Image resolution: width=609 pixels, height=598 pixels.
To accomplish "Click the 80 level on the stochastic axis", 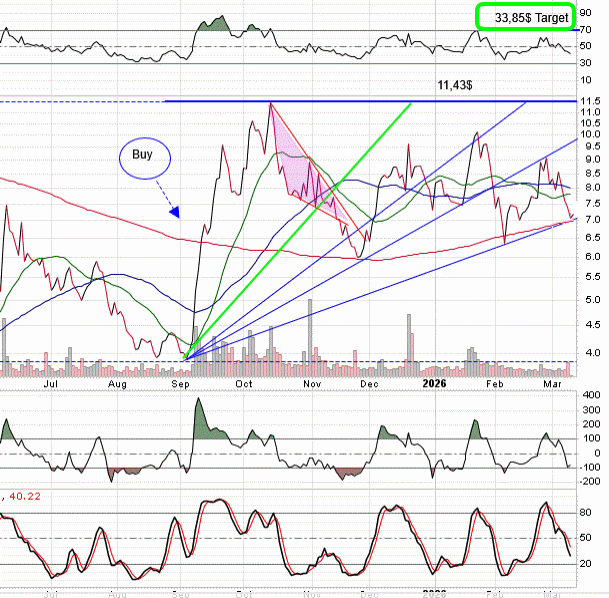I will [x=587, y=513].
